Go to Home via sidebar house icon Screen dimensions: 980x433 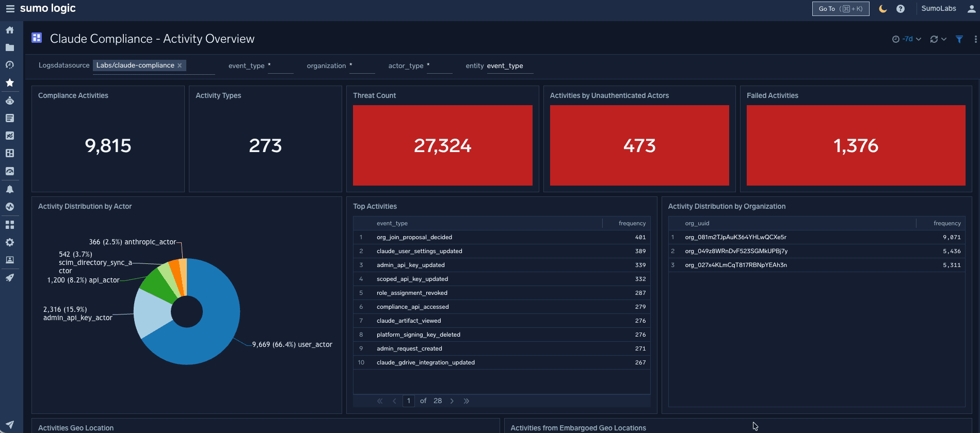click(10, 30)
